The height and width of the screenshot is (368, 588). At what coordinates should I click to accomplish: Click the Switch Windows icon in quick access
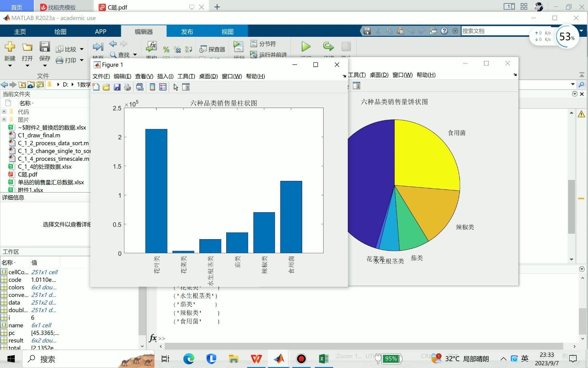(433, 31)
